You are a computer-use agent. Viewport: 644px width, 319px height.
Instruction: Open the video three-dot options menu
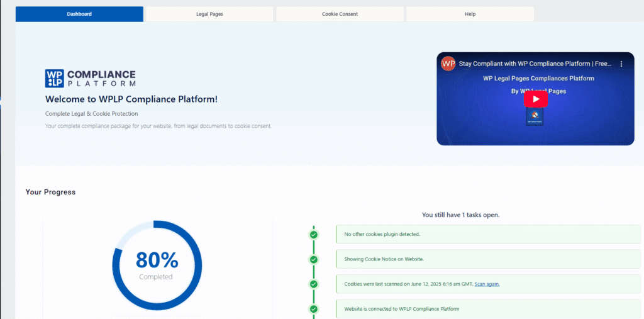pyautogui.click(x=621, y=64)
